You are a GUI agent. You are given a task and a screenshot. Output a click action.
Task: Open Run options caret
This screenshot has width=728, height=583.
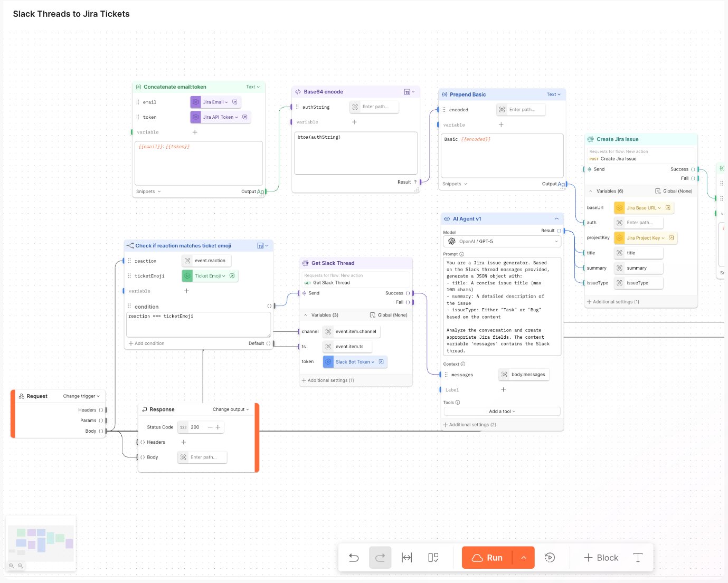click(x=524, y=558)
